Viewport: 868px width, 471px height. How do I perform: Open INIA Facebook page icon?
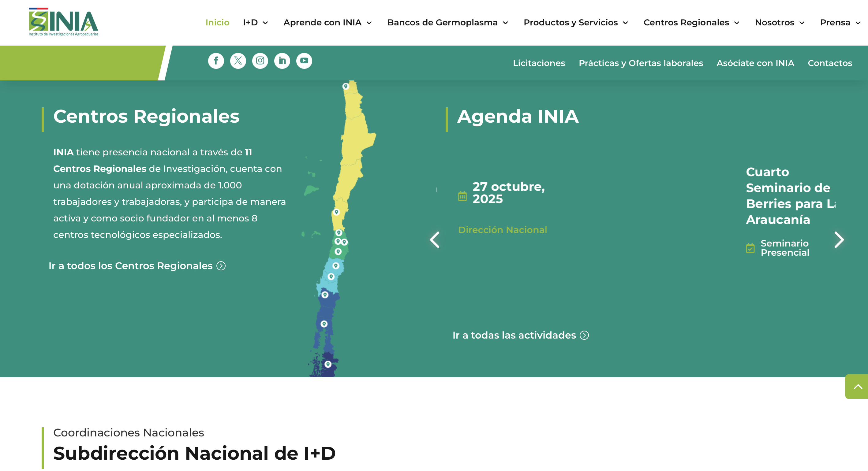tap(216, 61)
